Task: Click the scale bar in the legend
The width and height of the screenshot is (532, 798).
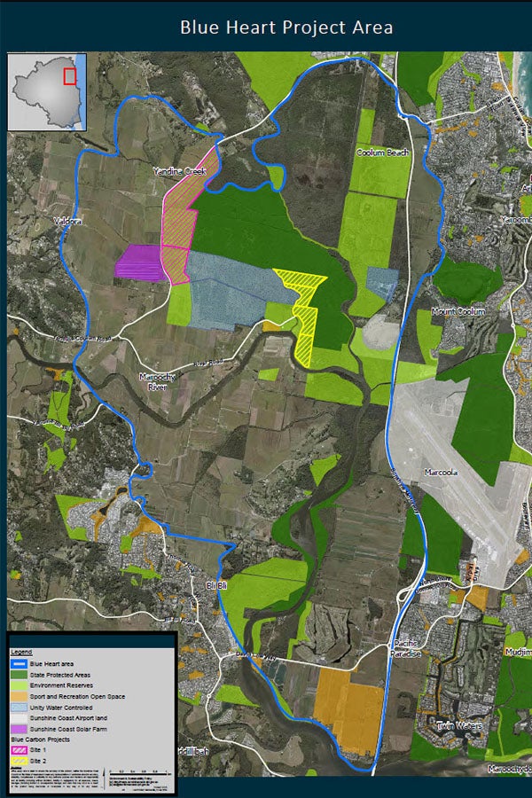Action: [140, 773]
